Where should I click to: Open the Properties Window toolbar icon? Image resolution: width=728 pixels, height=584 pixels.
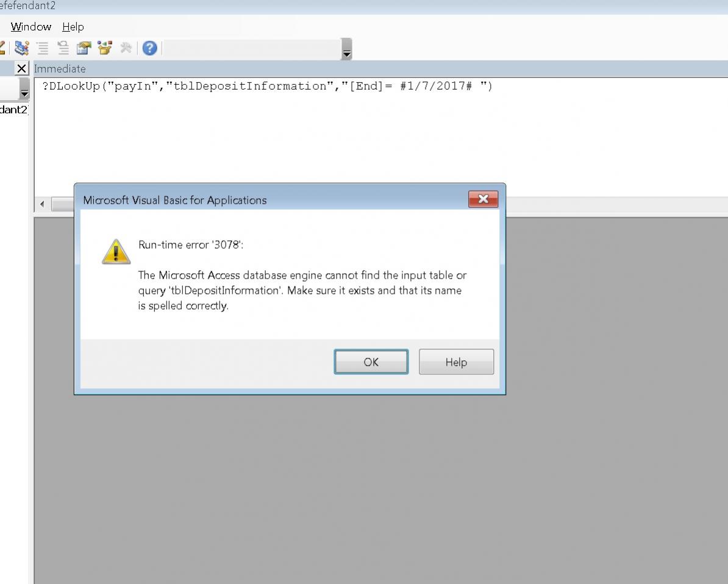pos(84,48)
